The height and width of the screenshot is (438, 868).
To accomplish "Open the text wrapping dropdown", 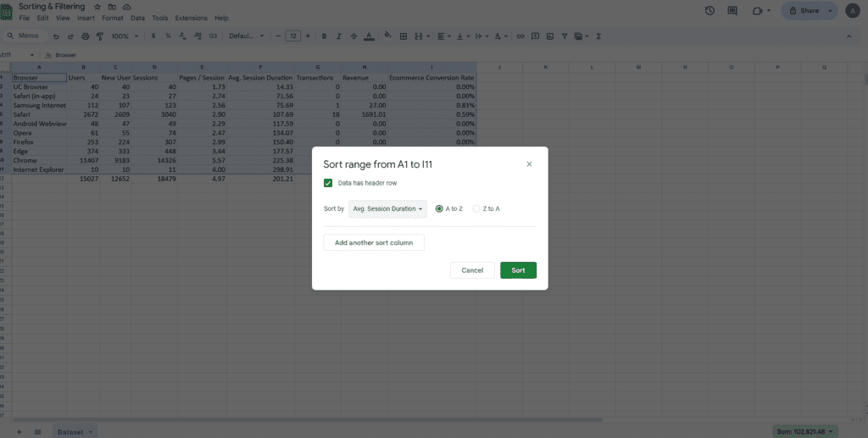I will coord(481,36).
